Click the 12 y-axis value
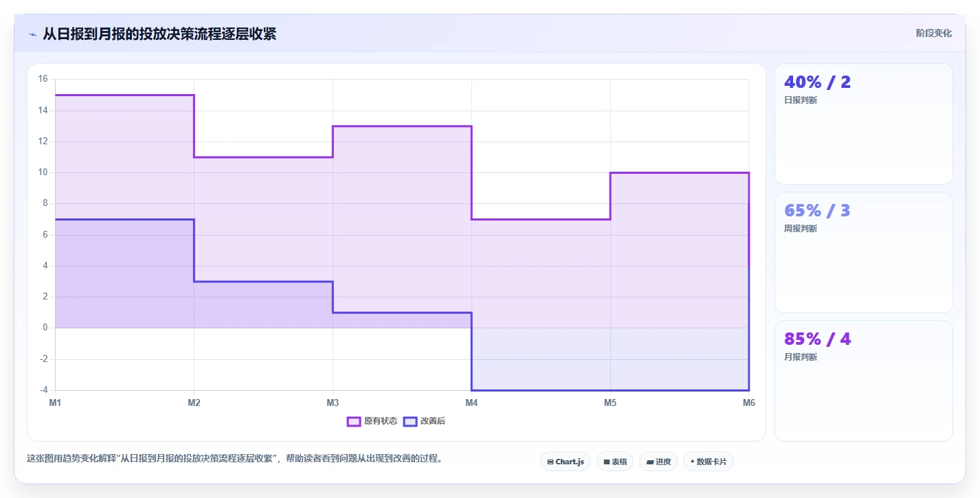The height and width of the screenshot is (498, 980). coord(43,142)
